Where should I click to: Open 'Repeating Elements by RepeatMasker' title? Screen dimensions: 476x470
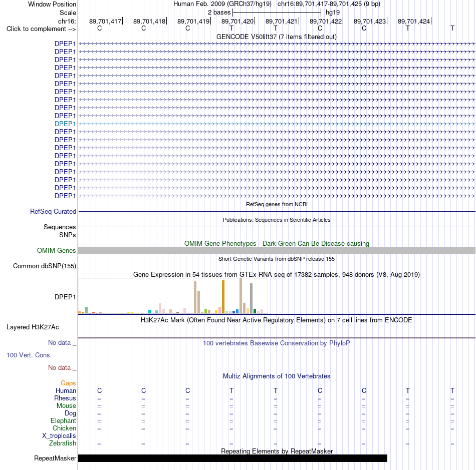[x=277, y=451]
